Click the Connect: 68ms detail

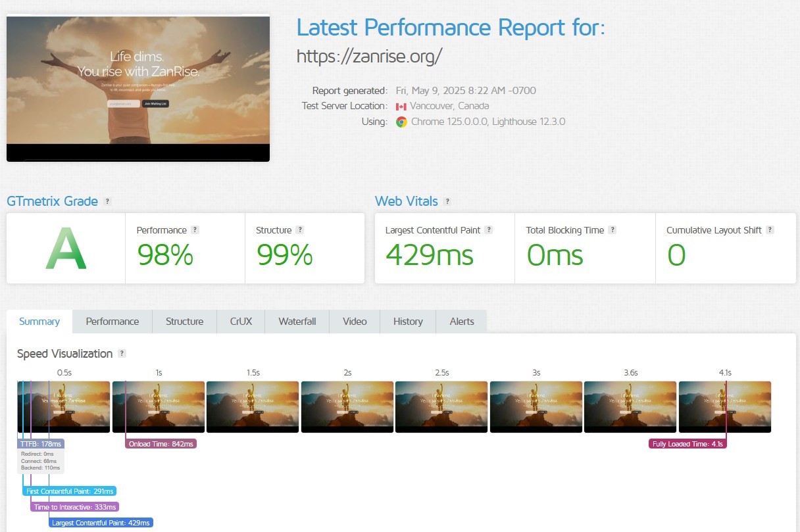click(x=39, y=461)
